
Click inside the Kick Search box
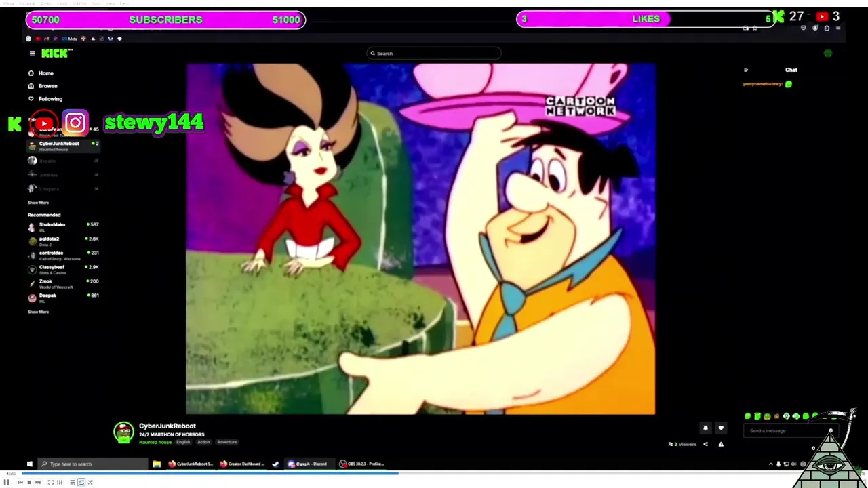pos(434,53)
